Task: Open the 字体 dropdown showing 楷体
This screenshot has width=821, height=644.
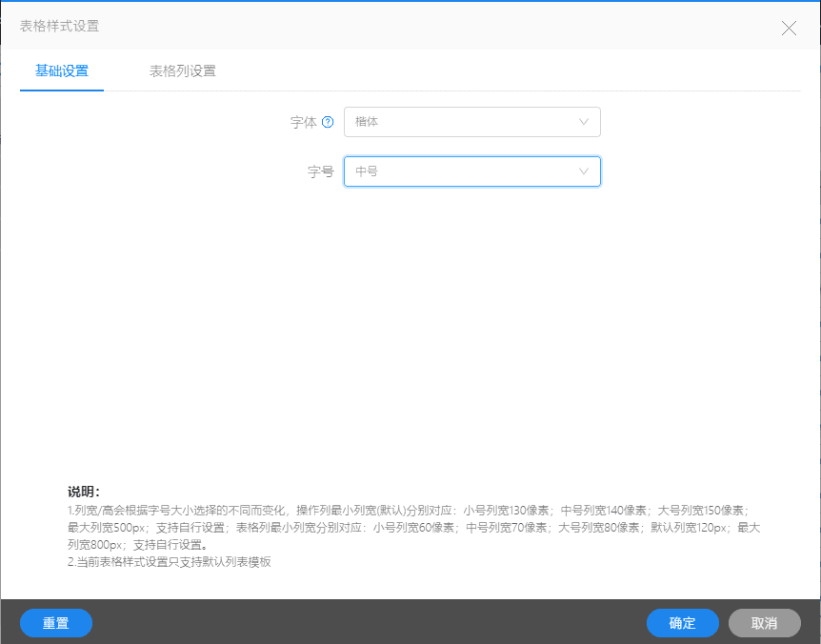Action: [471, 122]
